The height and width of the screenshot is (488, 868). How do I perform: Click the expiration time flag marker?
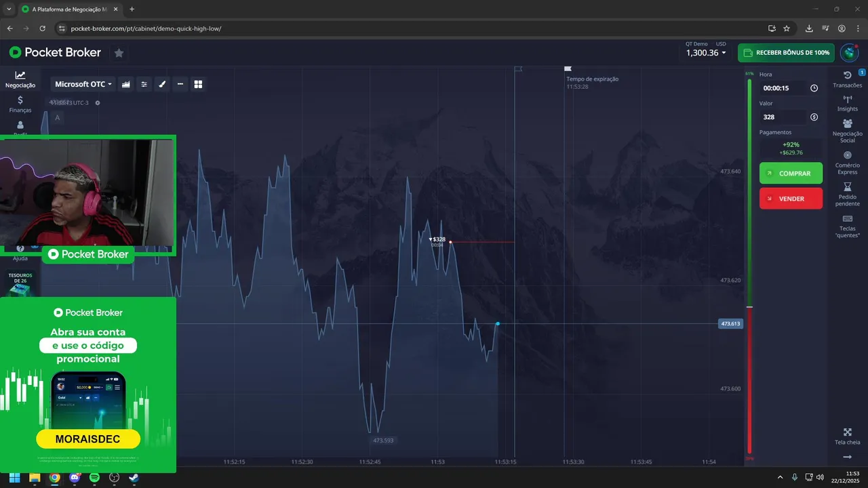pyautogui.click(x=568, y=68)
